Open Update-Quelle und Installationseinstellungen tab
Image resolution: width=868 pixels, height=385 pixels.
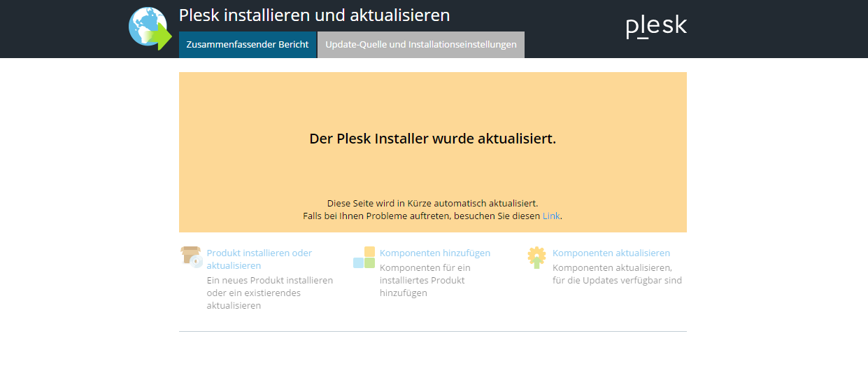421,44
